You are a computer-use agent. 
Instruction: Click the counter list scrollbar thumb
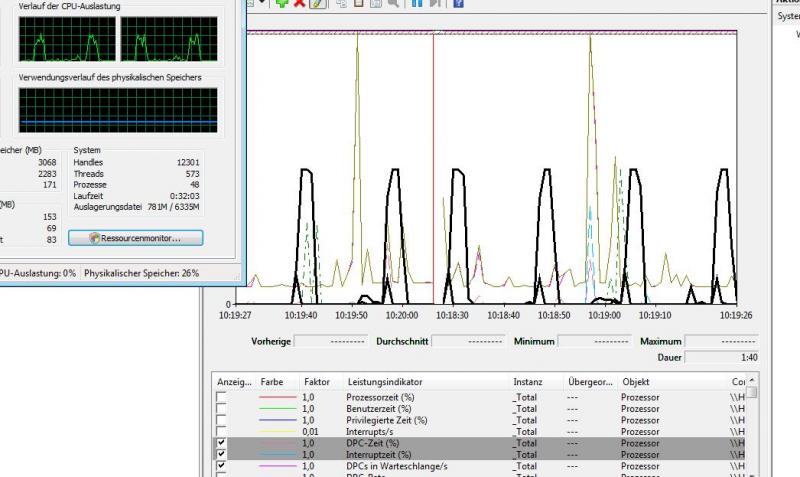point(752,392)
